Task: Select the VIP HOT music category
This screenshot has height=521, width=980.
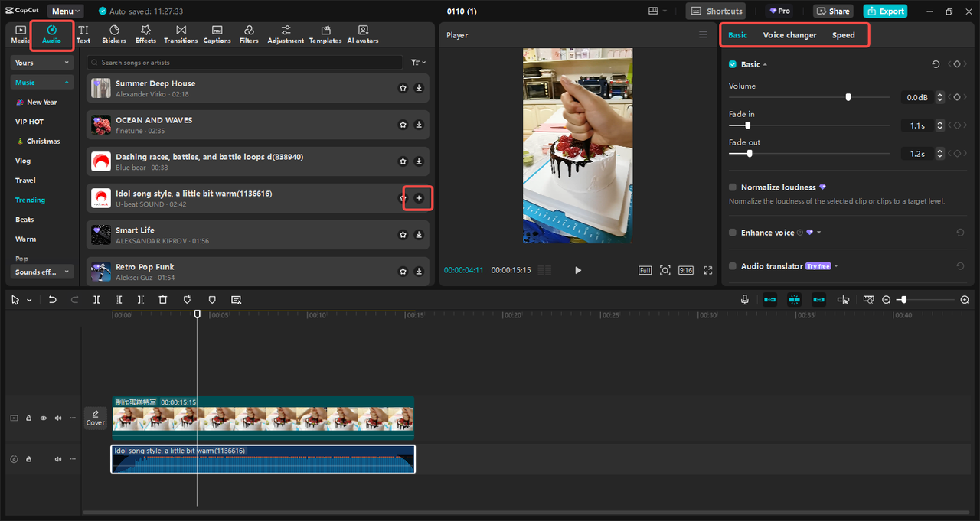Action: (29, 122)
